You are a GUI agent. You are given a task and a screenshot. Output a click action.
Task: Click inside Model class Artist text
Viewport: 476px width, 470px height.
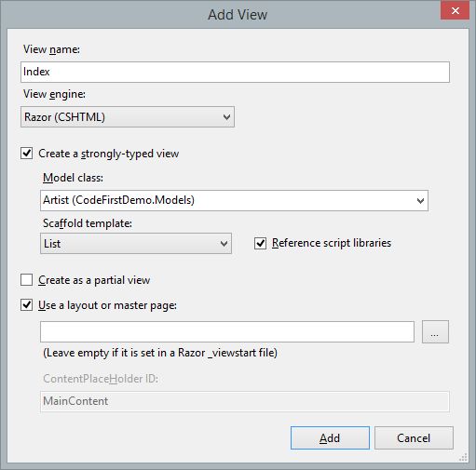(x=118, y=200)
